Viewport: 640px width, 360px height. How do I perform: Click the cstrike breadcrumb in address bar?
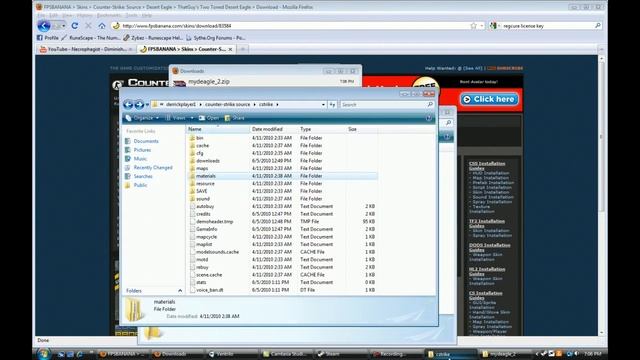tap(266, 104)
